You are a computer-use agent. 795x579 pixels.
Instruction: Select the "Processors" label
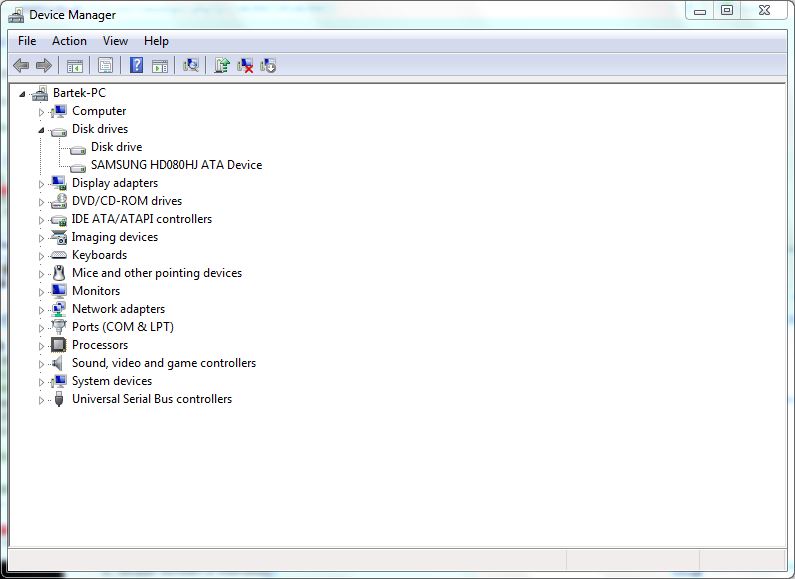[x=100, y=345]
